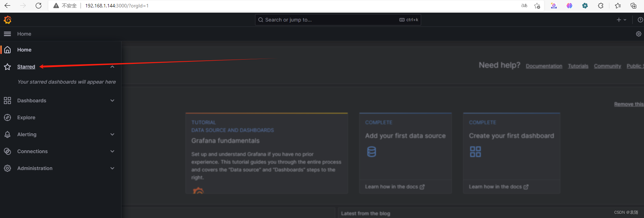Image resolution: width=644 pixels, height=218 pixels.
Task: Open dashboard Learn how in docs
Action: (499, 187)
